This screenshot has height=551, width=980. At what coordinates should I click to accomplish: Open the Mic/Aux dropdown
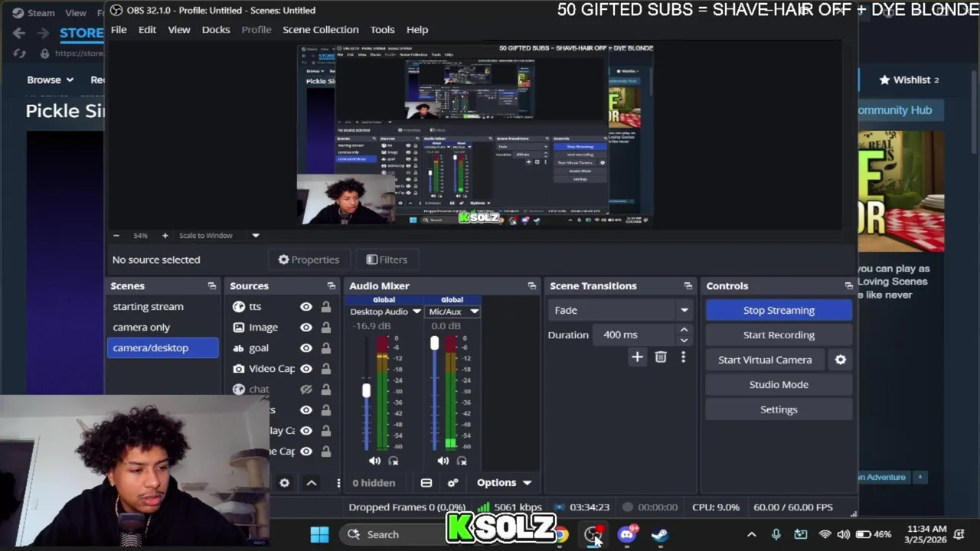click(474, 311)
